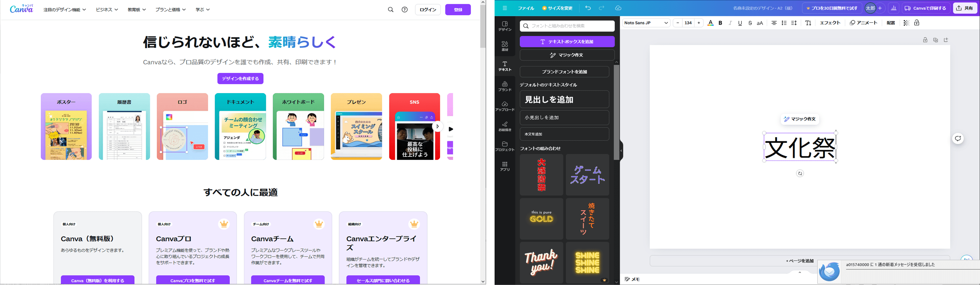Open the プロジェクト sidebar panel
Viewport: 980px width, 285px height.
(x=505, y=146)
